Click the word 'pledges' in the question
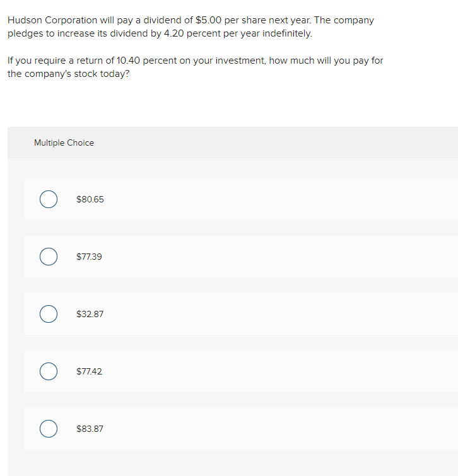 pos(25,33)
